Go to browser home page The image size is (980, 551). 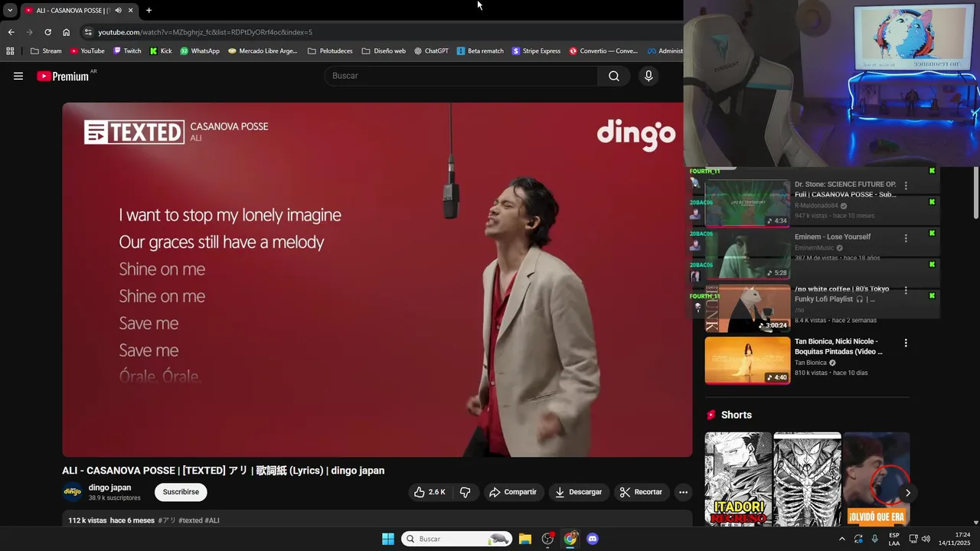click(67, 32)
